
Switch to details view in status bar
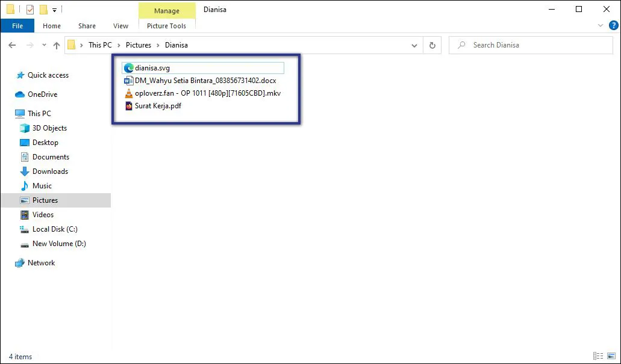click(598, 356)
